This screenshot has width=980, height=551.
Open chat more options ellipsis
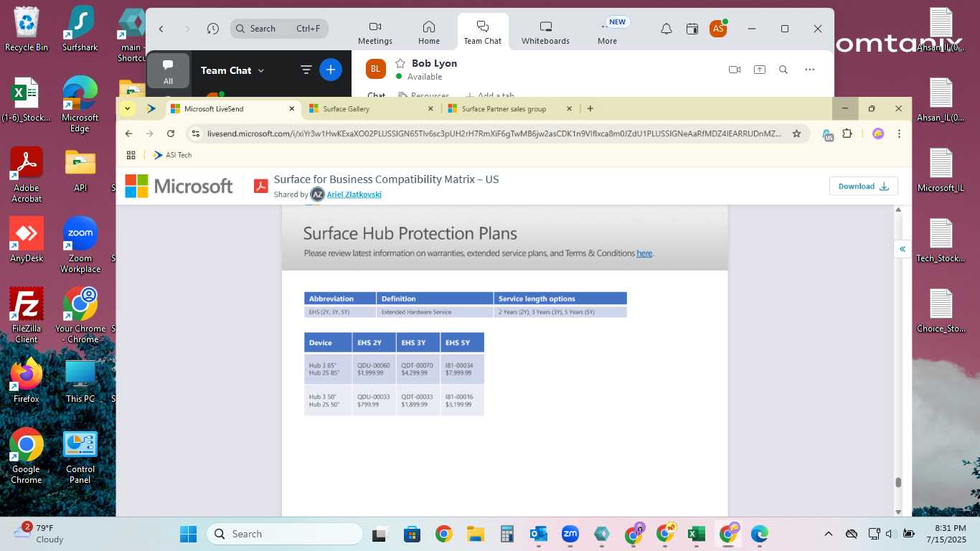(810, 70)
